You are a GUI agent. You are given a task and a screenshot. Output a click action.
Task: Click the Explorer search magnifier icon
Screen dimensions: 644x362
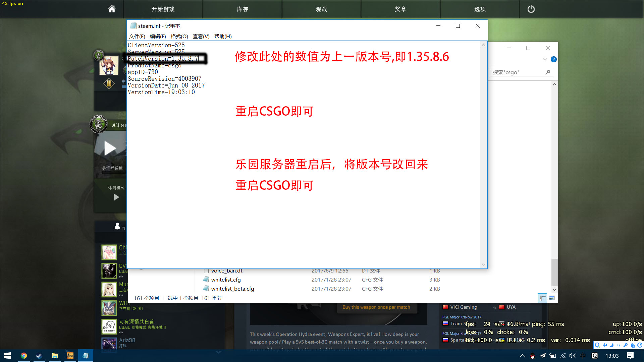tap(548, 72)
